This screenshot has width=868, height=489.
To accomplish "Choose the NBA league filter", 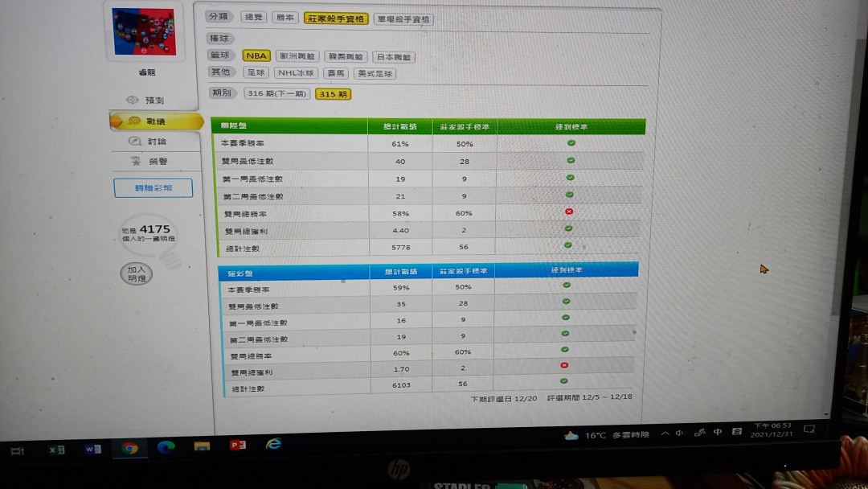I will [x=256, y=55].
